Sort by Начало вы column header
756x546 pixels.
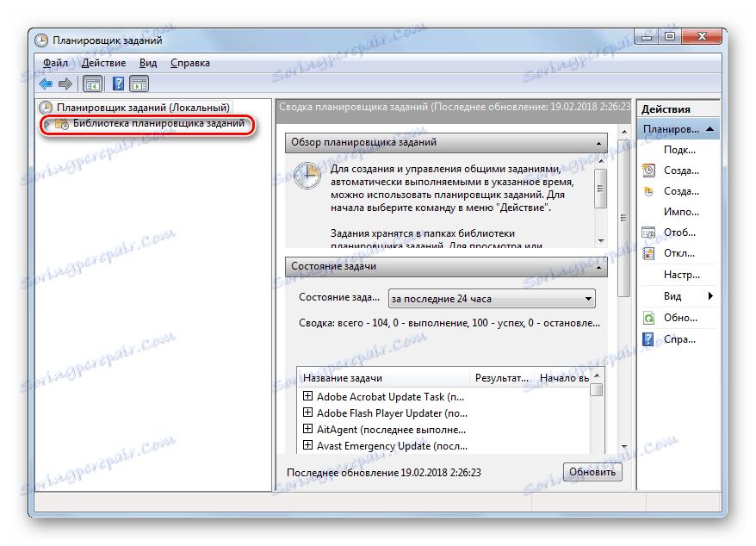click(562, 378)
